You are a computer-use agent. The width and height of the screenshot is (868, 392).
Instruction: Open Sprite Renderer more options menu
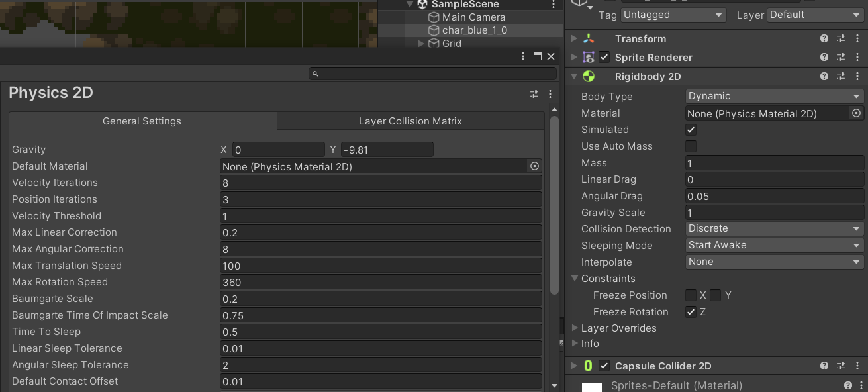857,58
